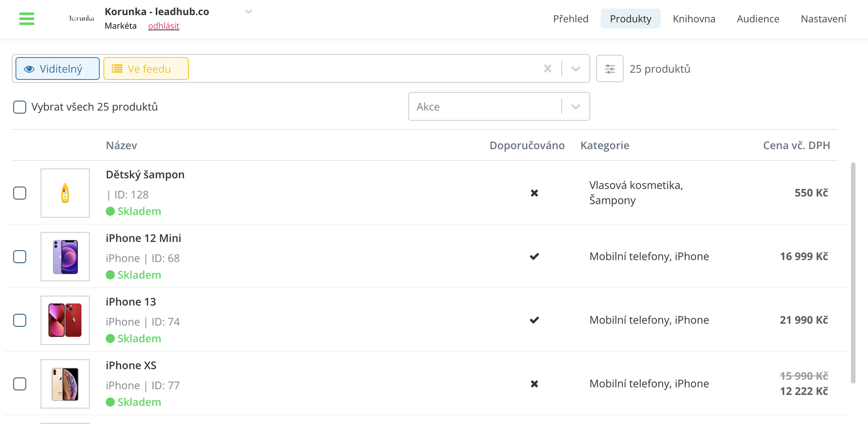Click the Ve feedu list filter tag

point(146,68)
